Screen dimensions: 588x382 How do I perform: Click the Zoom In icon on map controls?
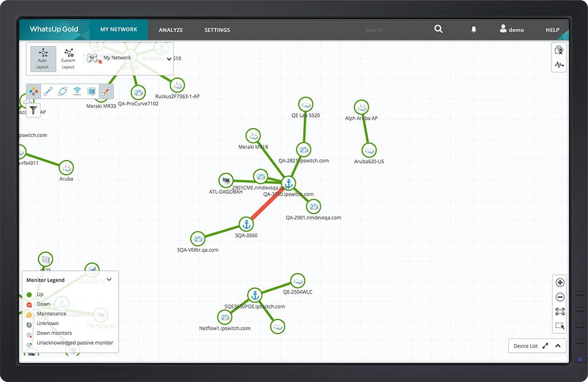click(x=559, y=282)
